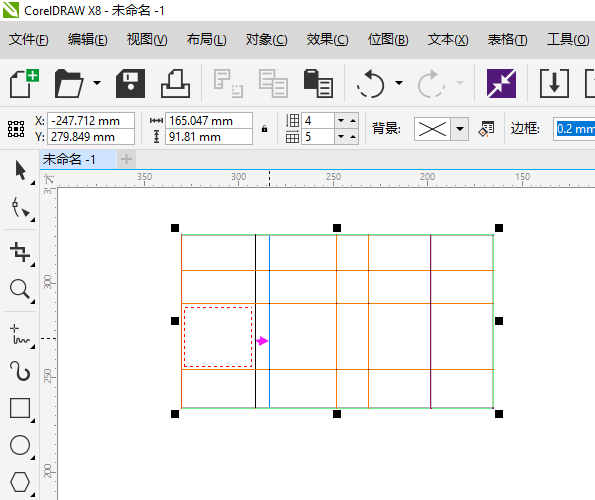The width and height of the screenshot is (595, 500).
Task: Click the background color swatch
Action: (x=432, y=129)
